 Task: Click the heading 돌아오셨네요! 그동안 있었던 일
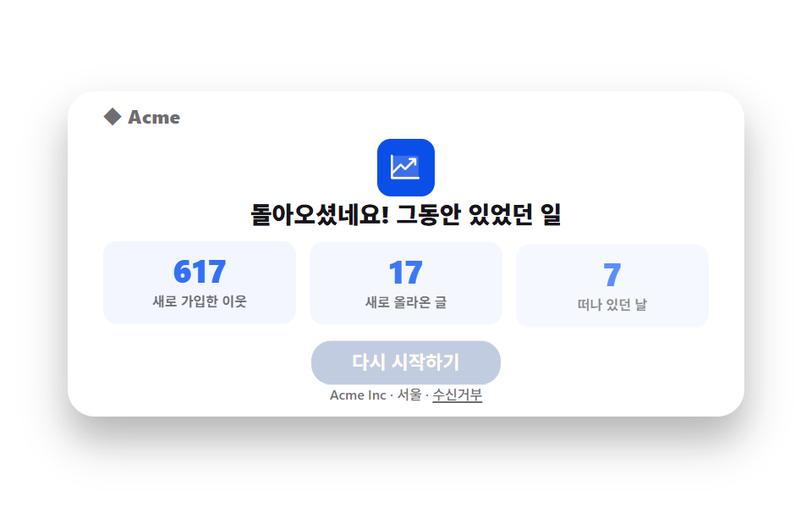point(405,214)
